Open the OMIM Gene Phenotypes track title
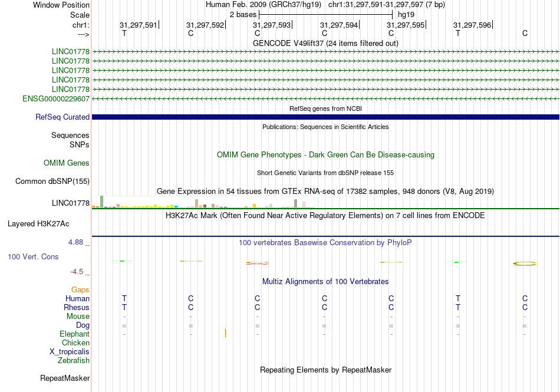Viewport: 560px width, 392px height. coord(325,154)
